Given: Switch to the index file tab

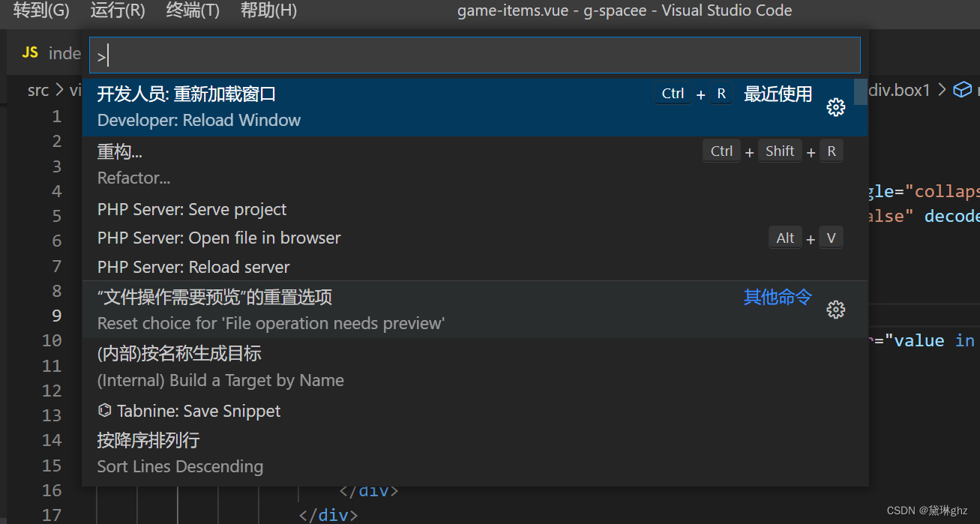Looking at the screenshot, I should 65,52.
